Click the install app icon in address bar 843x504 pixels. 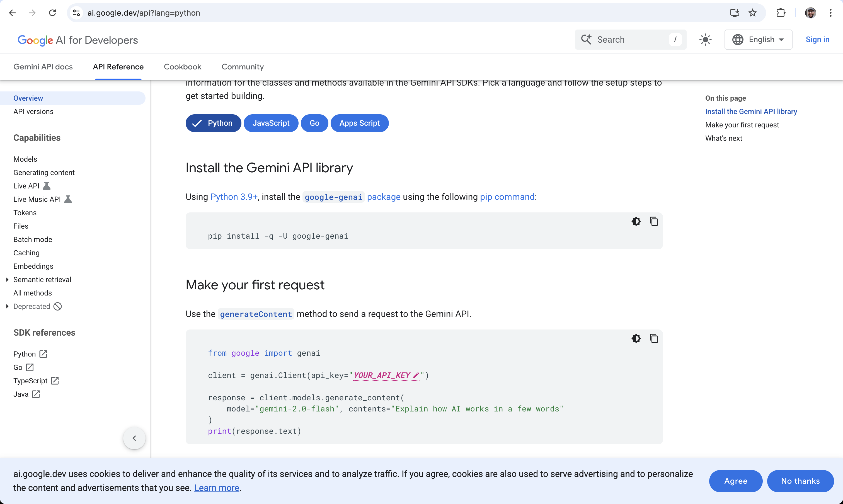[735, 13]
